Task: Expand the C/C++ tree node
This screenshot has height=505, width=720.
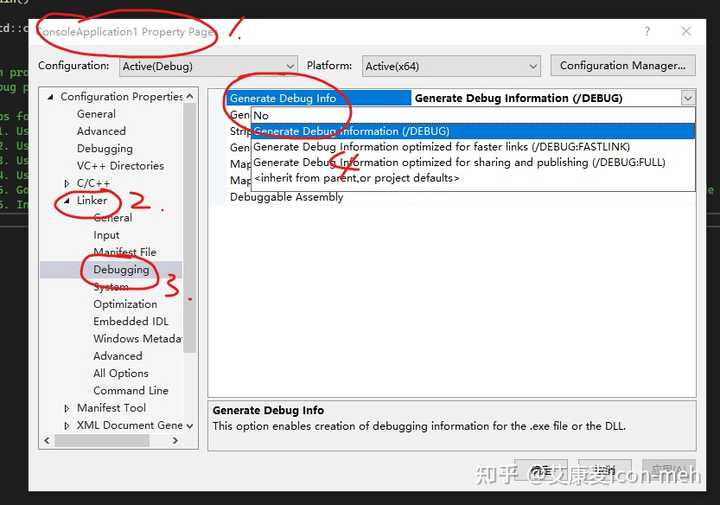Action: pyautogui.click(x=67, y=184)
